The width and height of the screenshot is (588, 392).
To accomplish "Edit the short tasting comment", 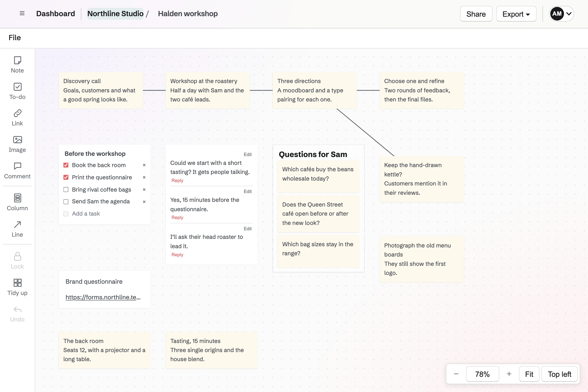I will 247,155.
